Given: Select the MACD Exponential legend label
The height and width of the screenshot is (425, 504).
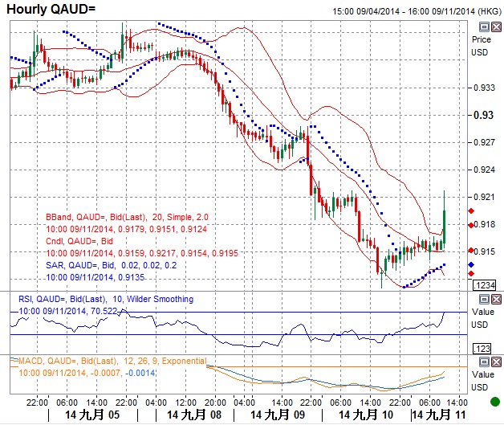Looking at the screenshot, I should pyautogui.click(x=112, y=361).
